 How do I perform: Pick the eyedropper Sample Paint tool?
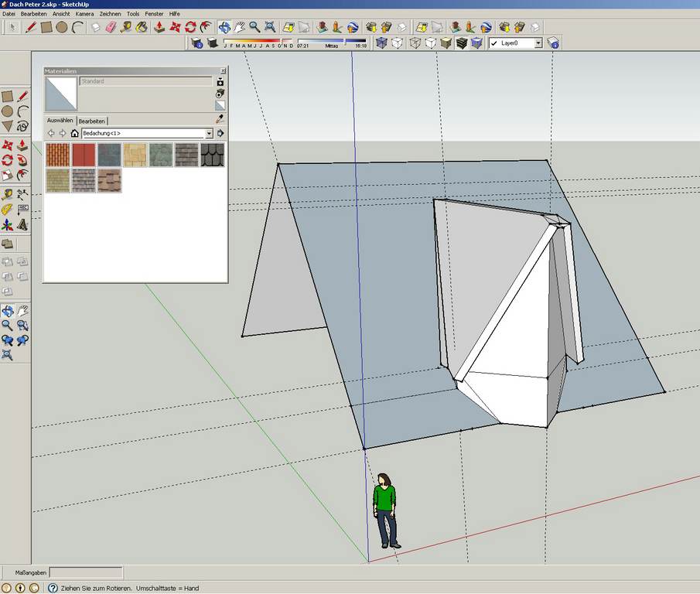(220, 118)
